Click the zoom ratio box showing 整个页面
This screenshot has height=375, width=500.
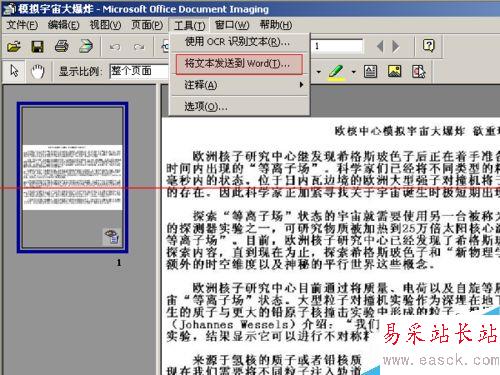tap(139, 71)
